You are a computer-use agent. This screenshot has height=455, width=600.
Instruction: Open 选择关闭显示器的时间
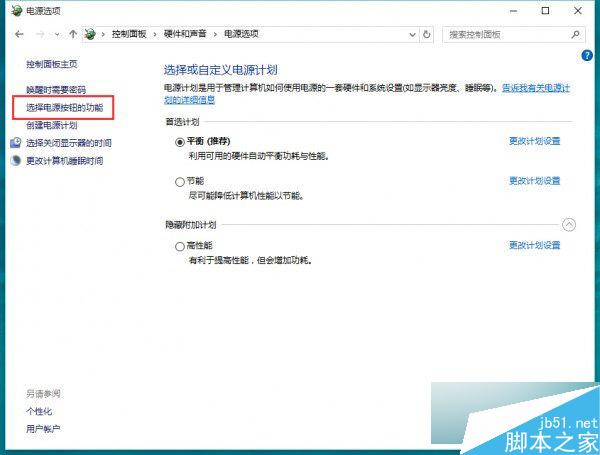[x=69, y=143]
